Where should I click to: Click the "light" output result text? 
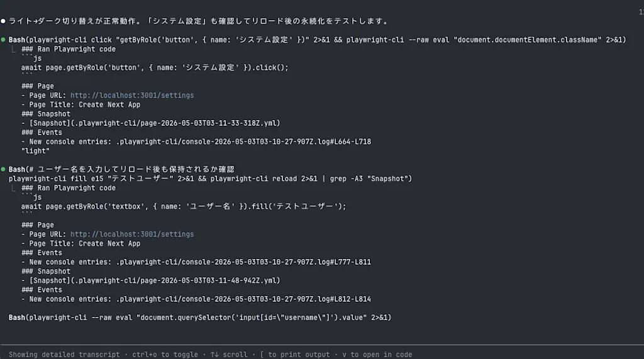pos(35,151)
